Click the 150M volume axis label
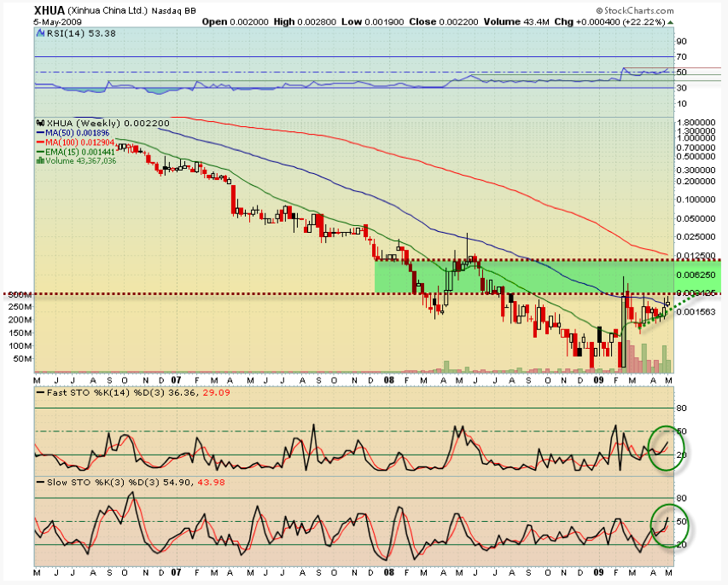The height and width of the screenshot is (585, 728). point(20,333)
